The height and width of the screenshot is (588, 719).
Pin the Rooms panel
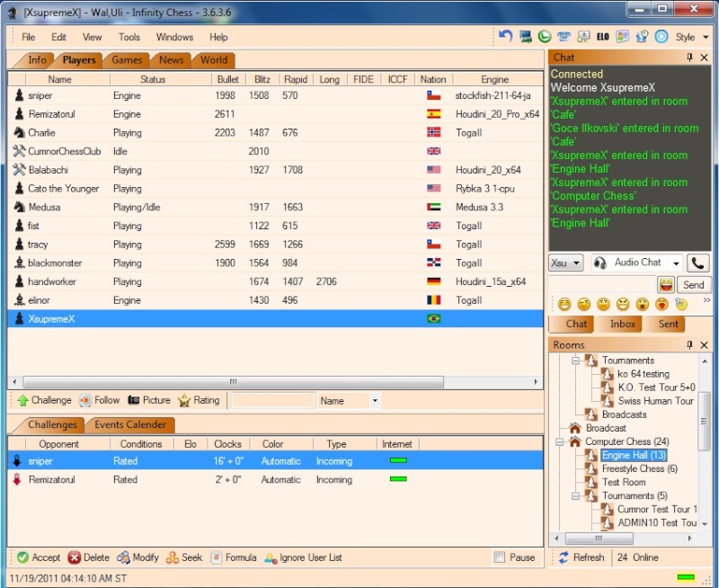click(x=689, y=345)
